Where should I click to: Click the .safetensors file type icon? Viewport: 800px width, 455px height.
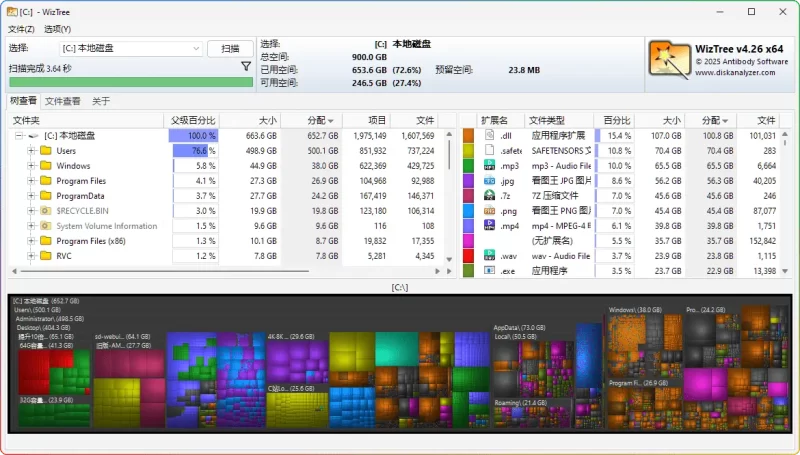coord(489,150)
